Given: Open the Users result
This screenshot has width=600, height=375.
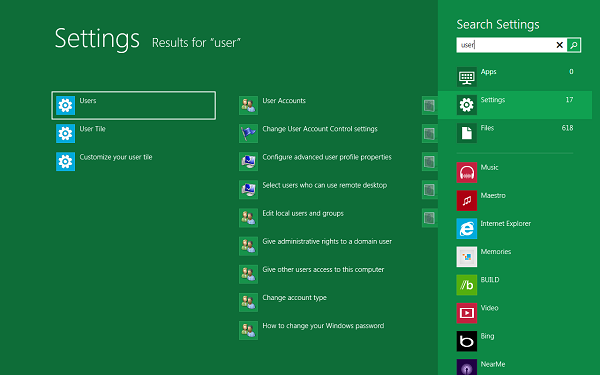Looking at the screenshot, I should tap(134, 105).
